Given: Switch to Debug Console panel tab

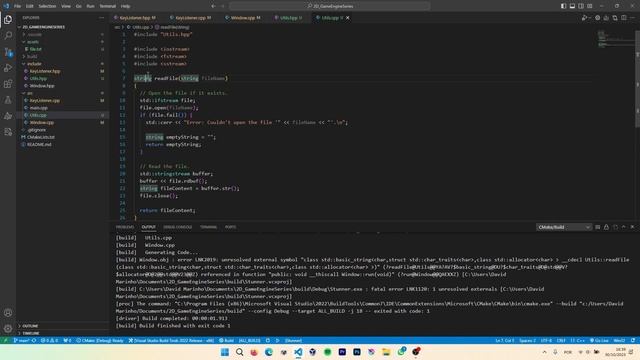Looking at the screenshot, I should click(x=178, y=227).
